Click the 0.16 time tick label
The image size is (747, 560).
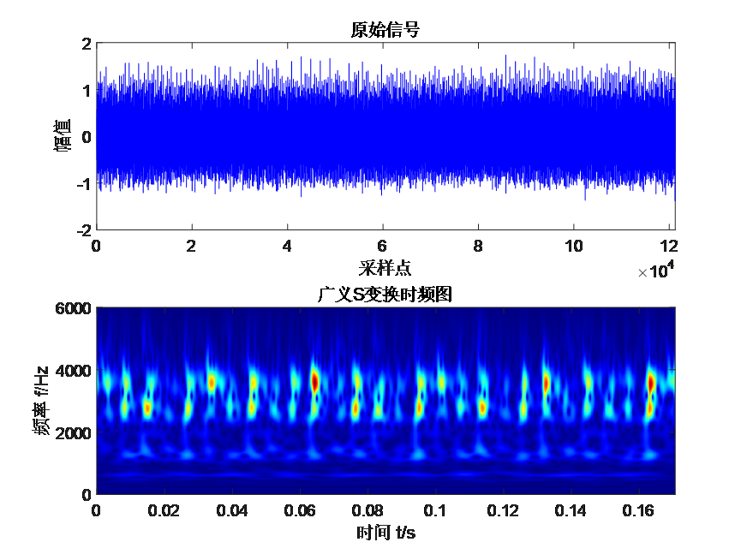coord(638,511)
